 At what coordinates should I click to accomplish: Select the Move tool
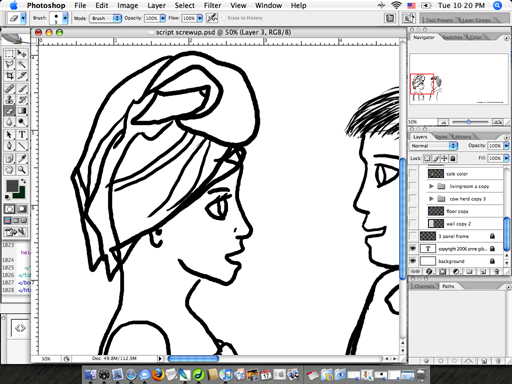(22, 54)
